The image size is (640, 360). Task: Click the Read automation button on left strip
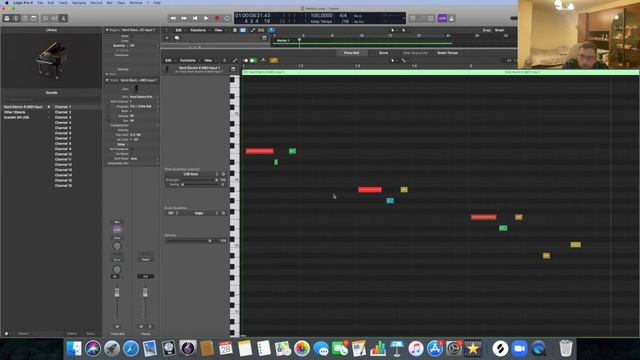[117, 259]
